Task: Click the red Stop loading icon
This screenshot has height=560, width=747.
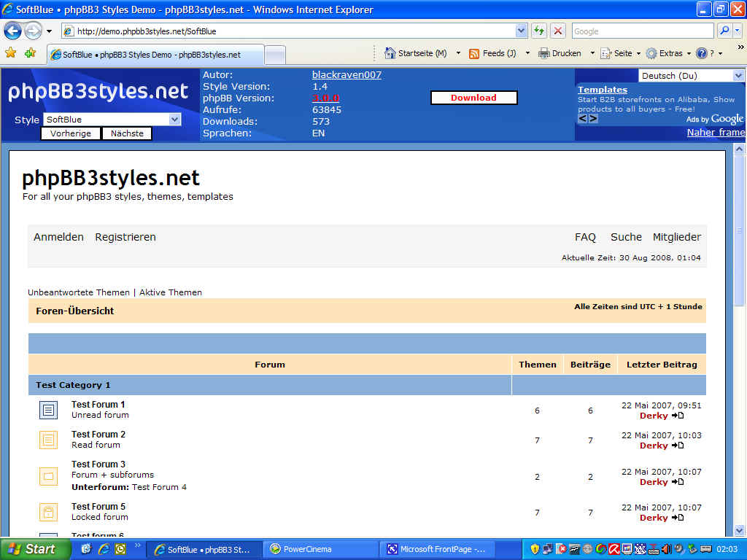Action: point(558,31)
